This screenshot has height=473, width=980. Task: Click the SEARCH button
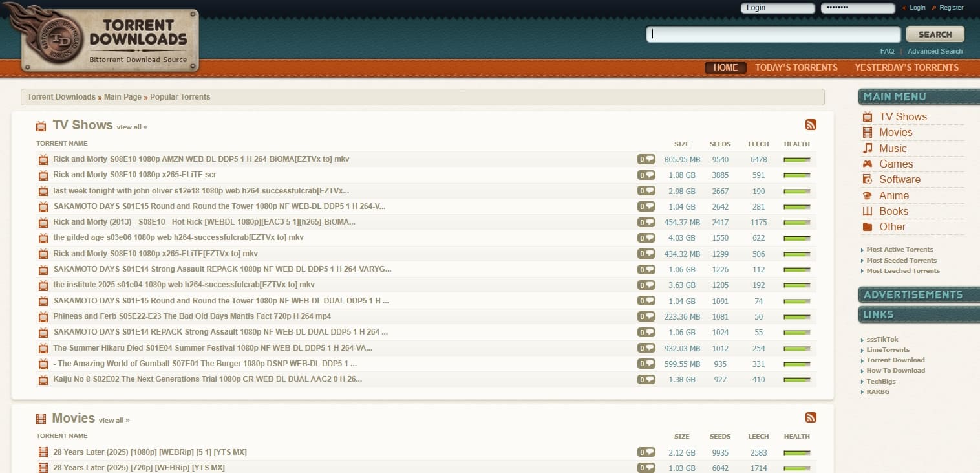[935, 34]
